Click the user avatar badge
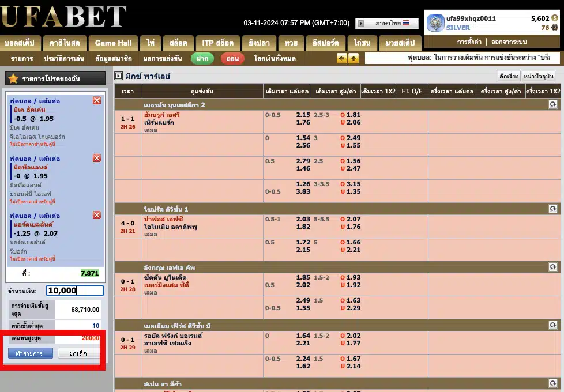This screenshot has height=392, width=564. coord(435,22)
